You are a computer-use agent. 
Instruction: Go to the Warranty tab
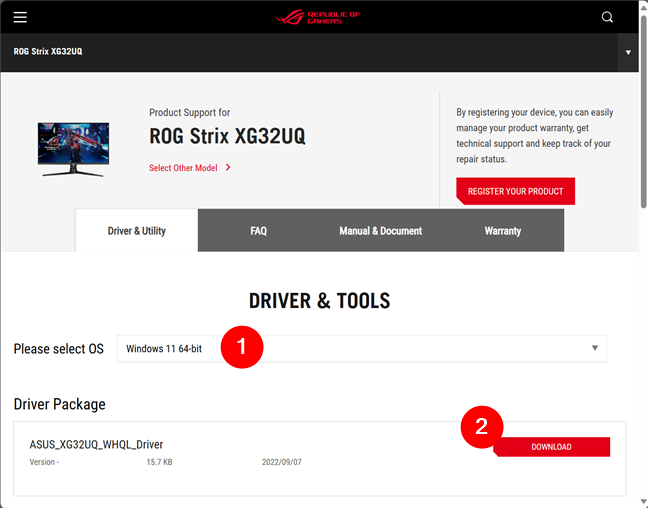click(502, 231)
